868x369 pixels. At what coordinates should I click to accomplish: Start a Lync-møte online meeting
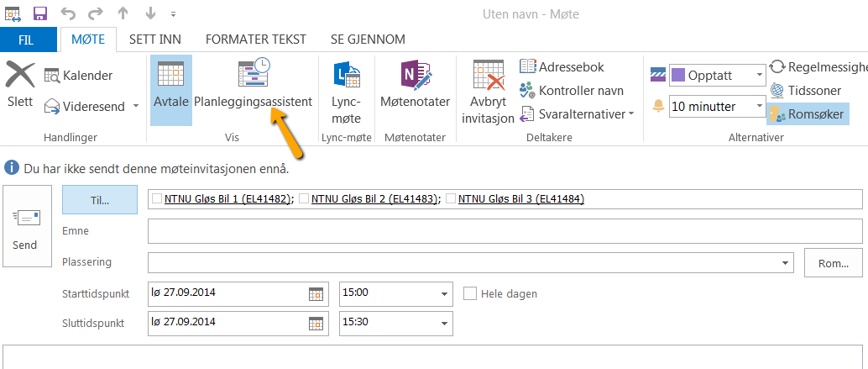(x=346, y=92)
